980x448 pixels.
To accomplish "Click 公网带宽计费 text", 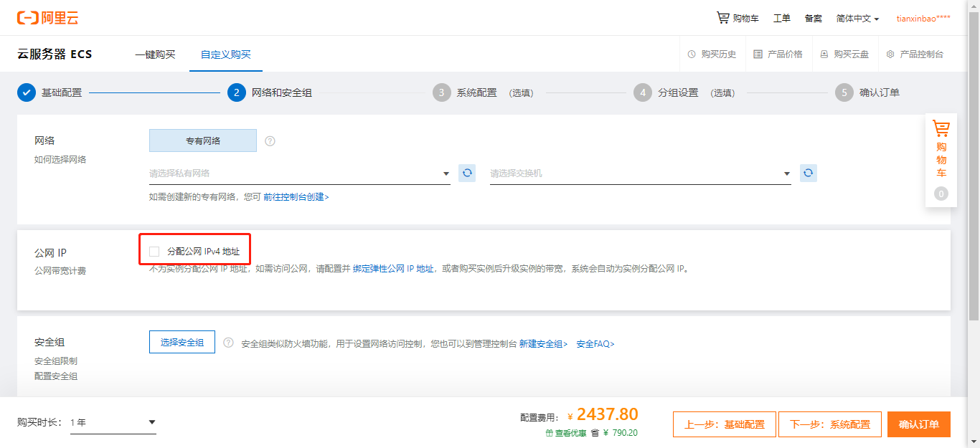I will pyautogui.click(x=60, y=271).
